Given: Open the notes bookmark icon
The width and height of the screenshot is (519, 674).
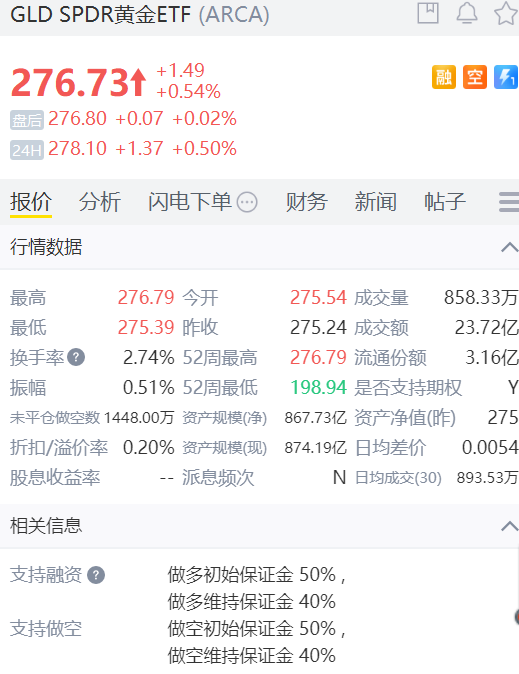Looking at the screenshot, I should point(428,12).
